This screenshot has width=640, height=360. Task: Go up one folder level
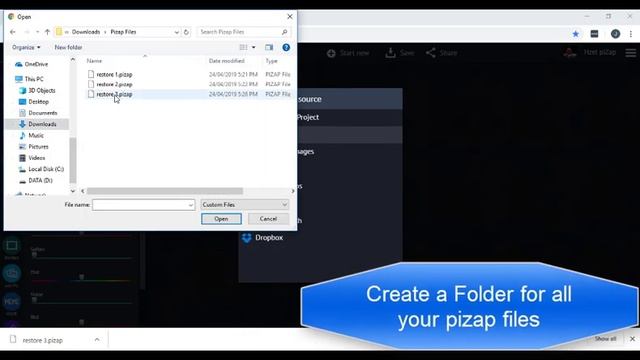pos(47,32)
